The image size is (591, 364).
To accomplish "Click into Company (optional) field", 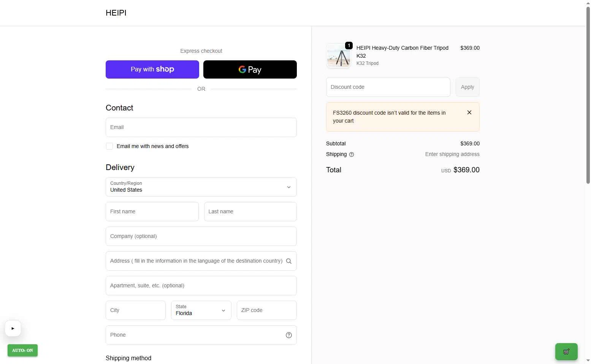I will tap(201, 236).
